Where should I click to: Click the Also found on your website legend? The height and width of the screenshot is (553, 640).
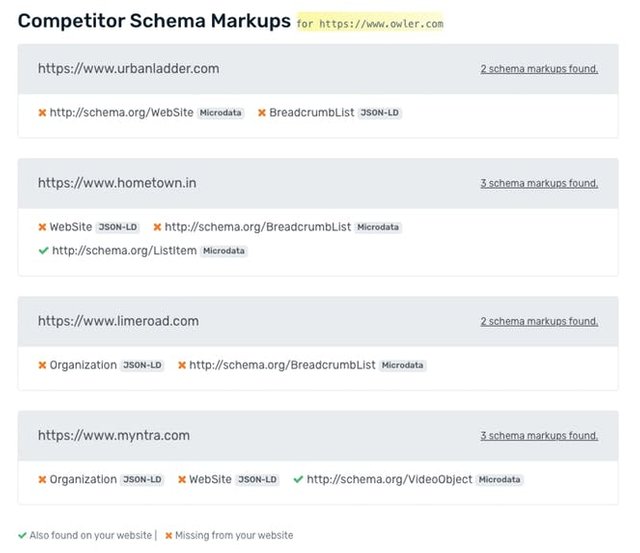point(91,535)
